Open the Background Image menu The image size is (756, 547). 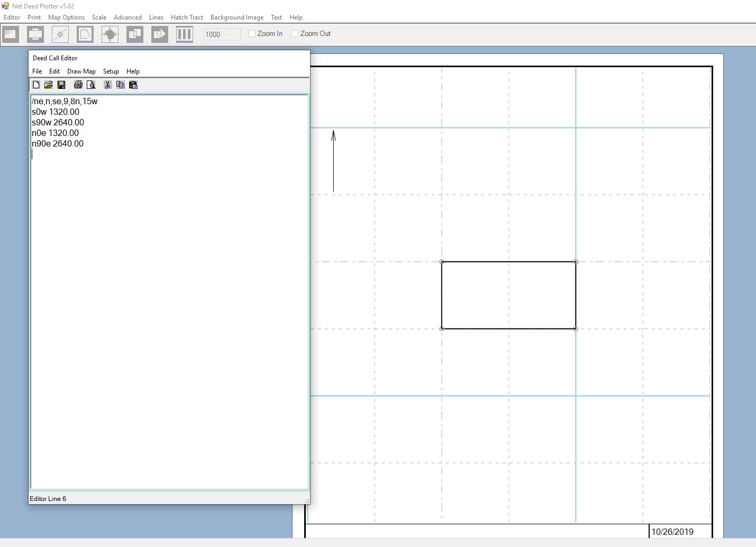click(237, 17)
